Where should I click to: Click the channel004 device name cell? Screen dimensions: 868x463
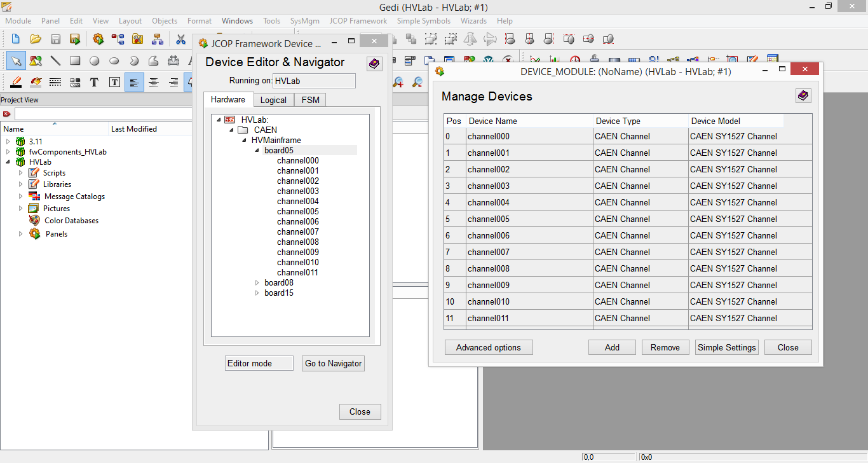[529, 202]
